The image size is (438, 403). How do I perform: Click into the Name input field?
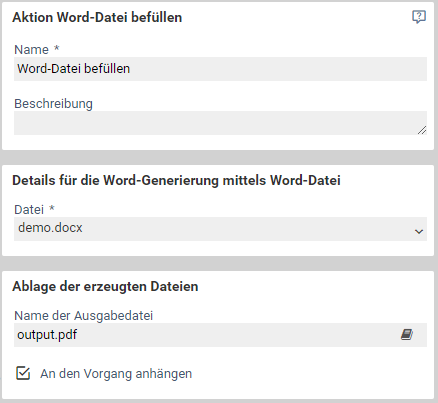(x=220, y=69)
